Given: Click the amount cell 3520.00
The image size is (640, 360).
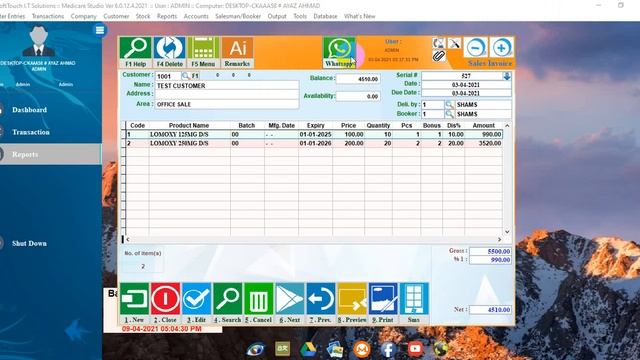Looking at the screenshot, I should pyautogui.click(x=483, y=143).
